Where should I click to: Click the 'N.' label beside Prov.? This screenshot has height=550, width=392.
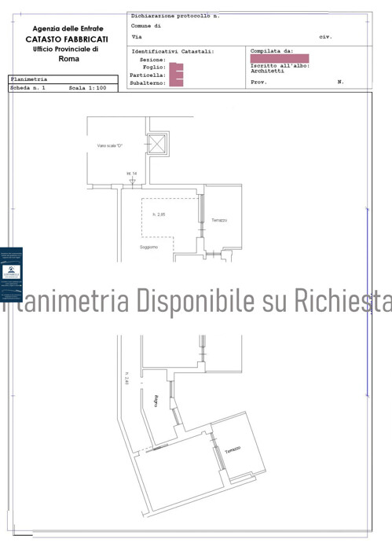pyautogui.click(x=340, y=82)
